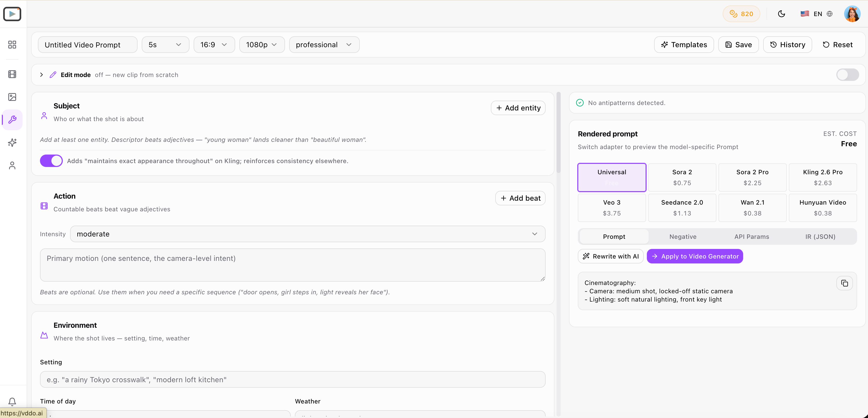Click the Environment mountain icon
Screen dimensions: 868x418
44,335
